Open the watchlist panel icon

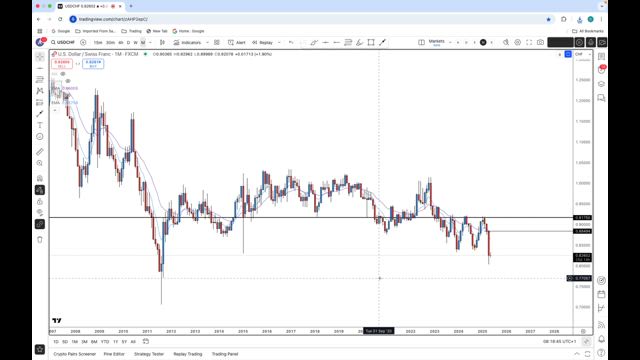(601, 56)
